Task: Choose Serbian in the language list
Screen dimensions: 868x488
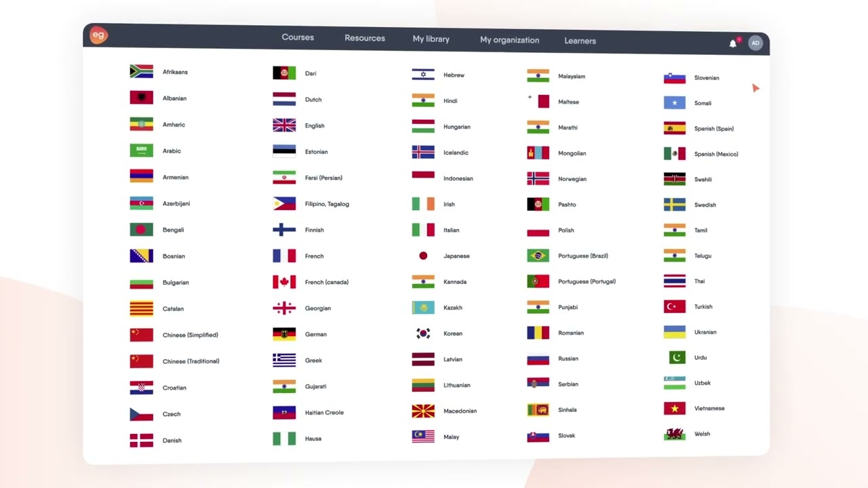Action: pyautogui.click(x=568, y=384)
